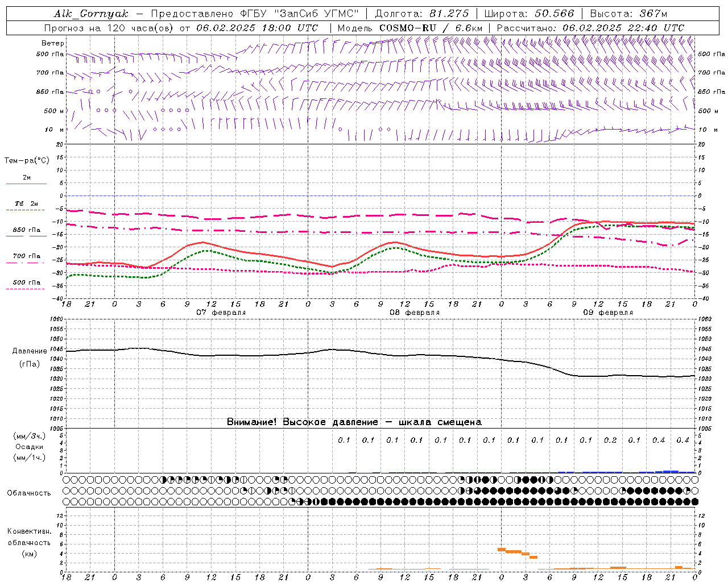
Task: Click the elevation text 'Высота: 367м'
Action: 628,14
